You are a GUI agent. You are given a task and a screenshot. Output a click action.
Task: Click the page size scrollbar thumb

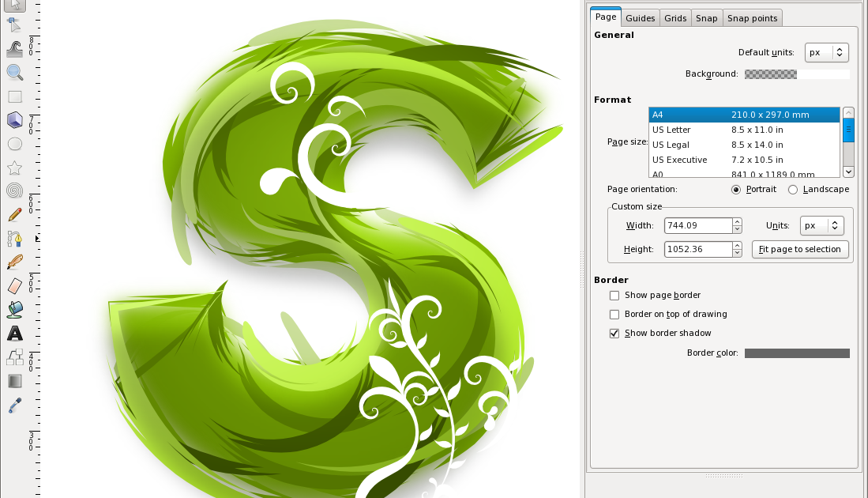pos(848,130)
